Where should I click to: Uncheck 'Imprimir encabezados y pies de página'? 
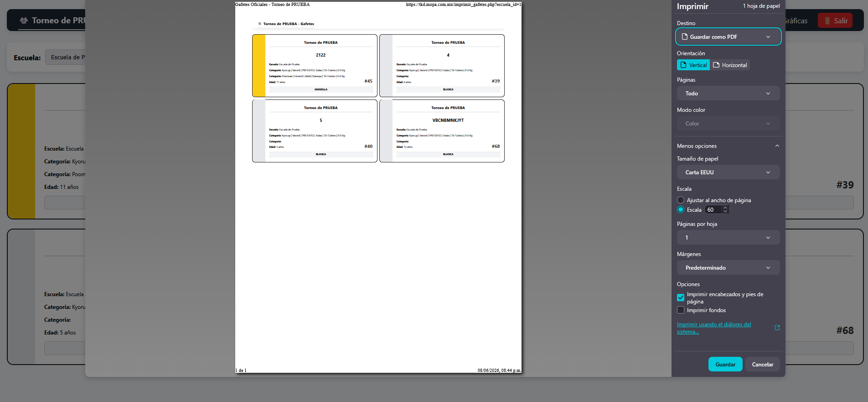(x=681, y=298)
